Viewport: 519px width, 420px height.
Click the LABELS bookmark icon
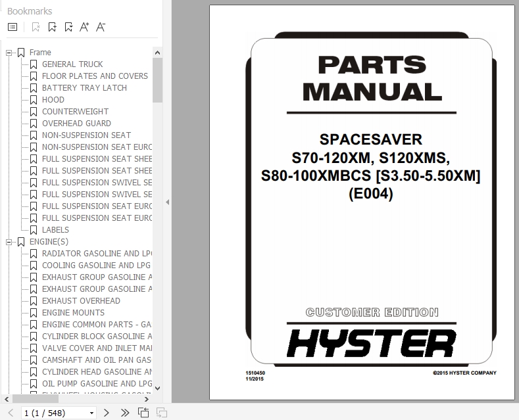click(x=34, y=230)
